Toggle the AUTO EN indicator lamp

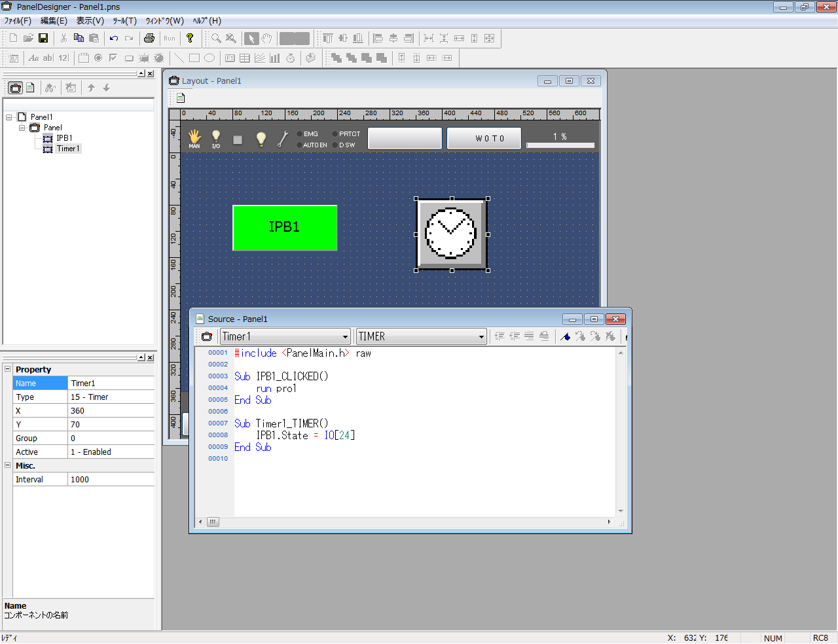click(x=300, y=145)
